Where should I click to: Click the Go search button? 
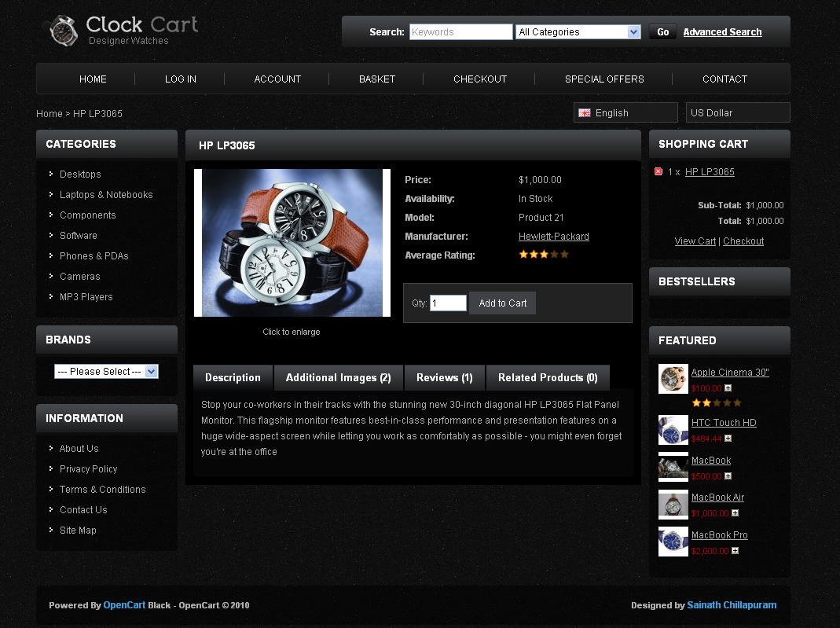click(662, 32)
